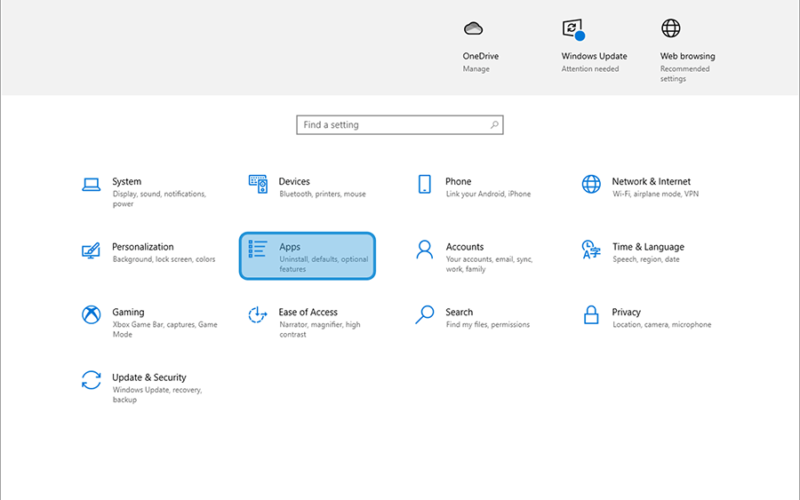
Task: Click the Windows Update label text
Action: (594, 56)
